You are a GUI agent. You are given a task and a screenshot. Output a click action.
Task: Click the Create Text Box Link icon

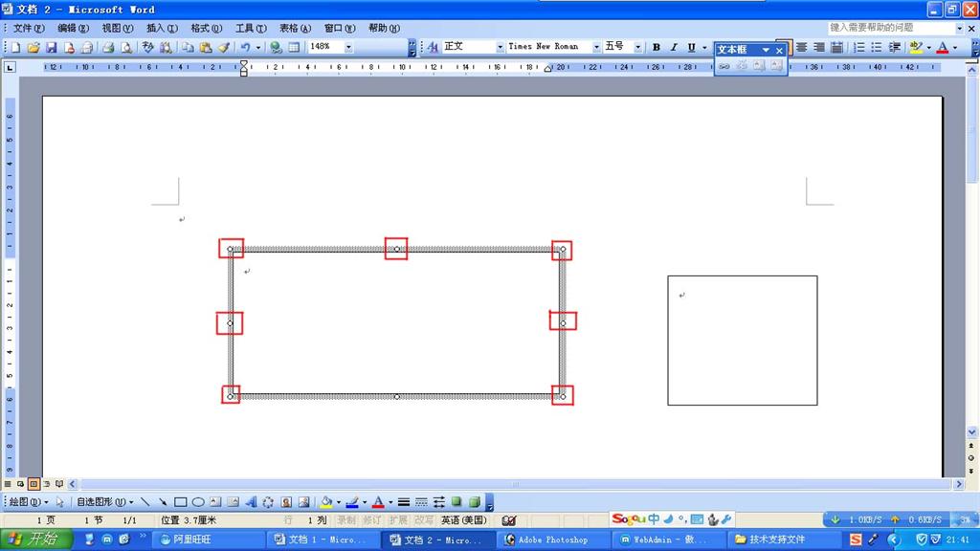click(x=724, y=65)
